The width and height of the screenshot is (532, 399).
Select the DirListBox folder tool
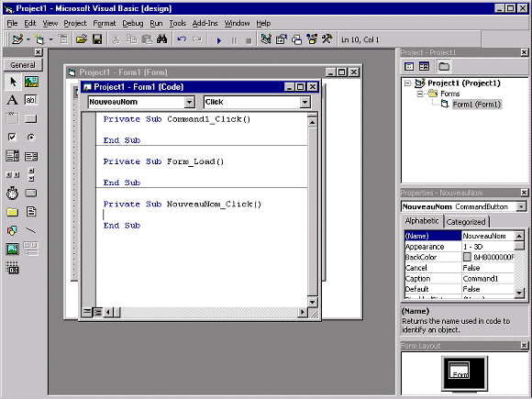(x=13, y=212)
